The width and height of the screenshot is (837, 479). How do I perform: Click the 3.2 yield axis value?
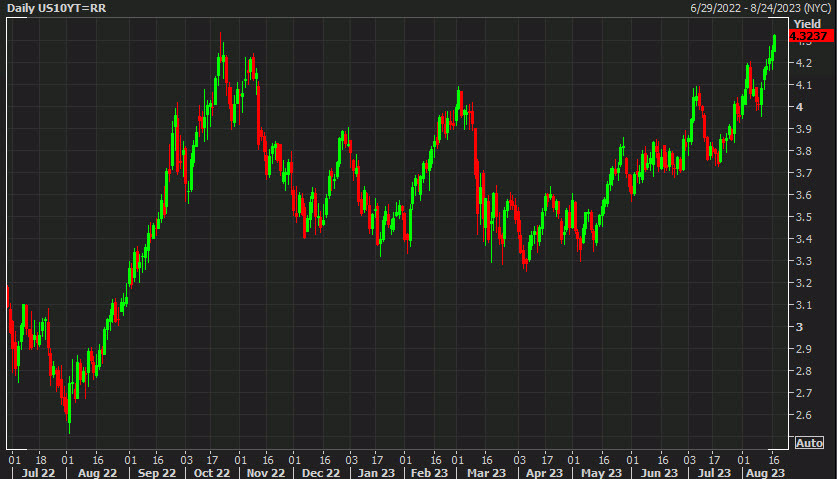pyautogui.click(x=803, y=283)
